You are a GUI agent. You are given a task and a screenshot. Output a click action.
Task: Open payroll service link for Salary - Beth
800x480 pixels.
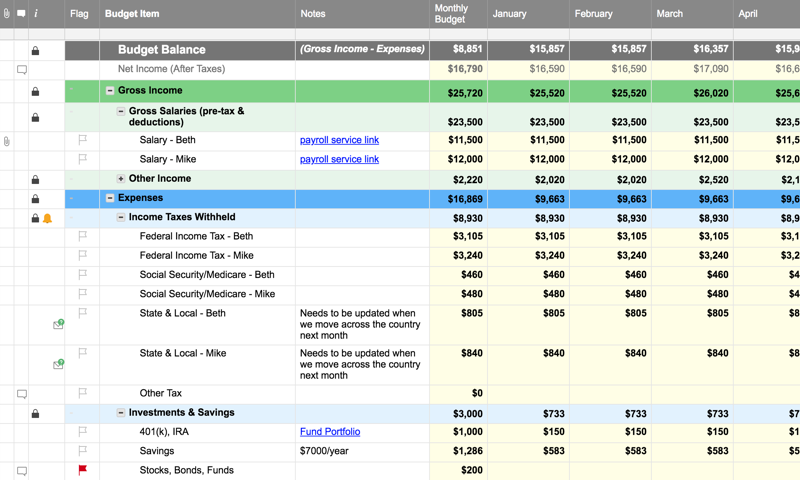click(x=339, y=140)
